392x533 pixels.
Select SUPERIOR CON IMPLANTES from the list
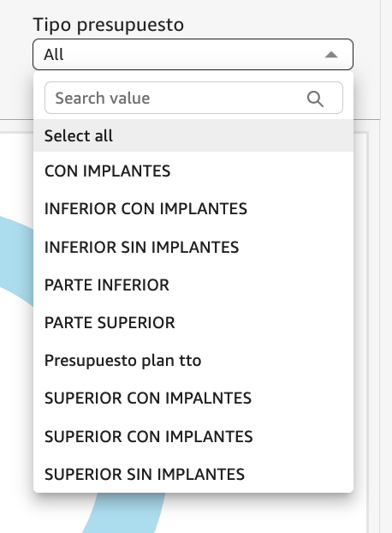[193, 436]
